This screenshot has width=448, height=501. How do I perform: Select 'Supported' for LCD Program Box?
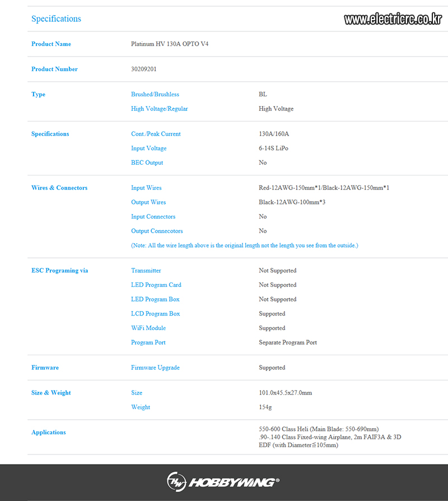coord(272,314)
